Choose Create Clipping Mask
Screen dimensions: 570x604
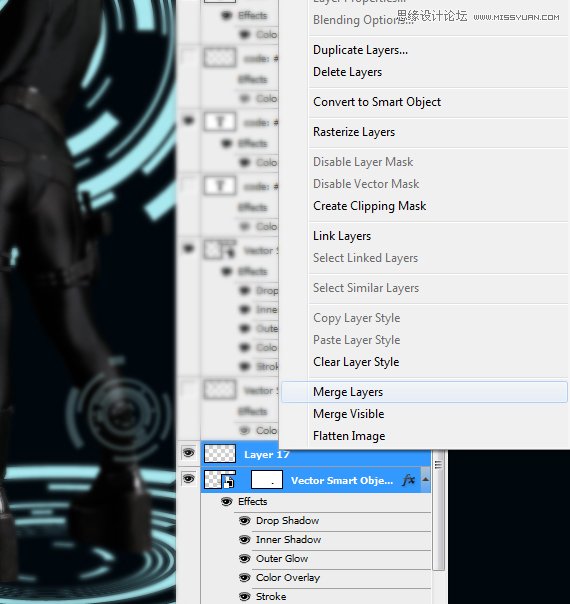(369, 206)
